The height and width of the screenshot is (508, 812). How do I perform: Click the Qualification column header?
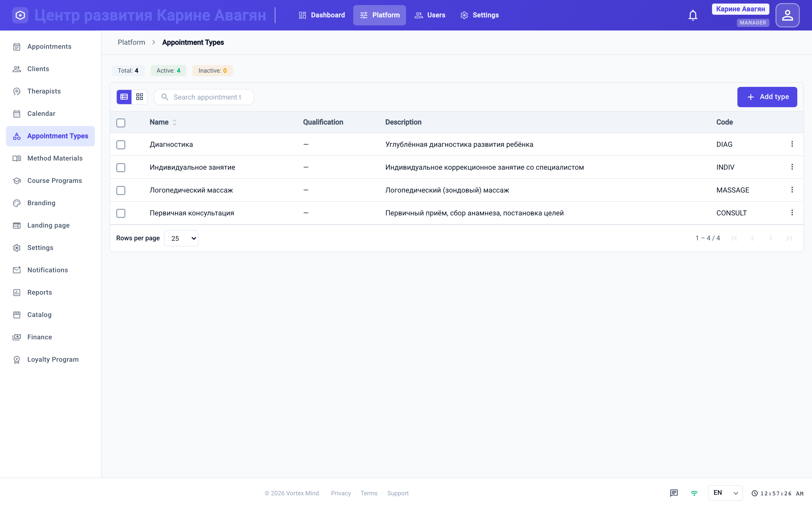point(323,122)
